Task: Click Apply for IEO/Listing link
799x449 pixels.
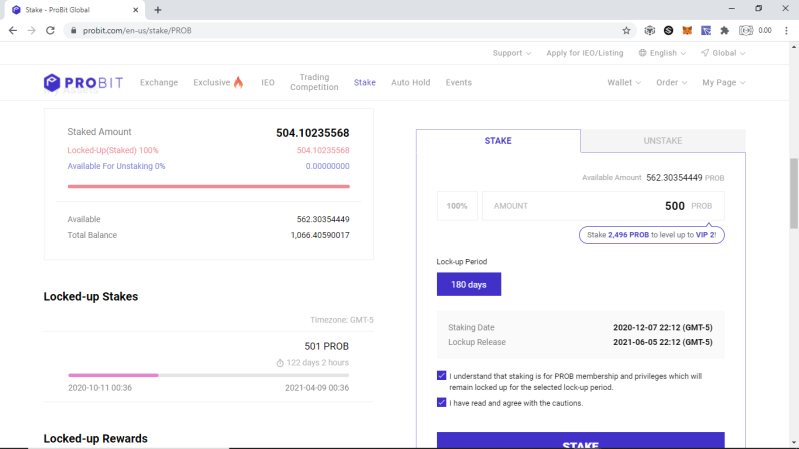Action: click(x=584, y=53)
